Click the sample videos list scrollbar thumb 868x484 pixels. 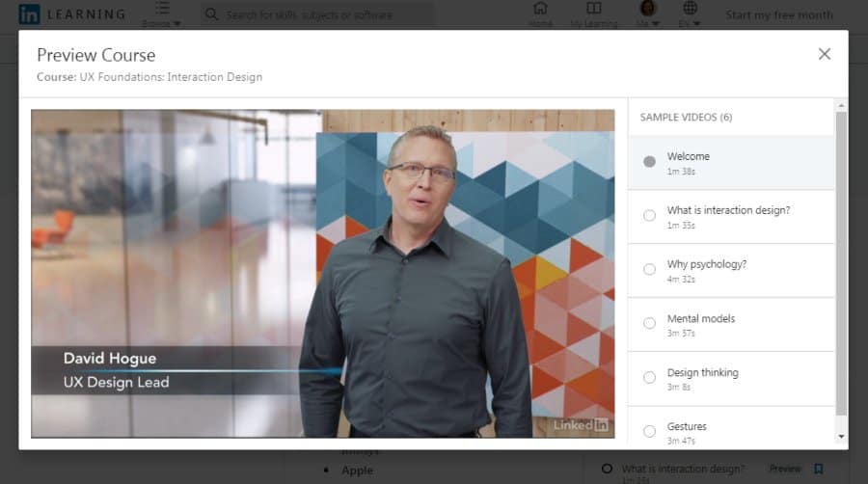click(x=841, y=263)
